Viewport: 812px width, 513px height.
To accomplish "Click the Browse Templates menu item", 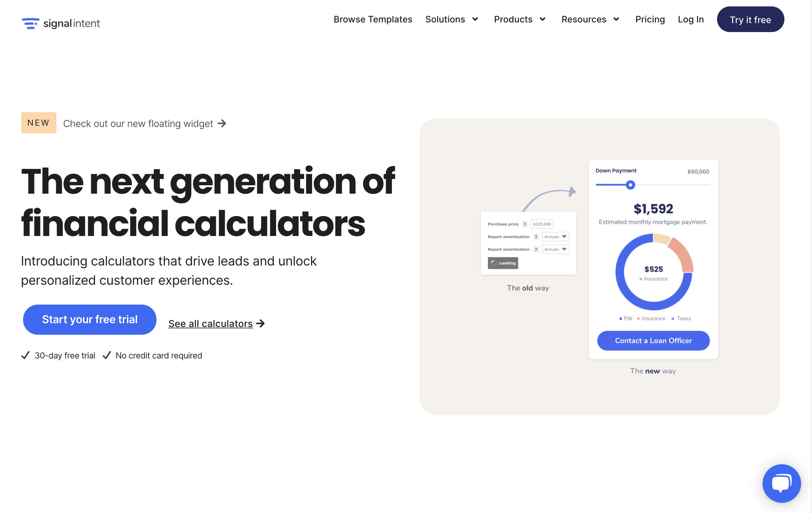I will tap(372, 20).
